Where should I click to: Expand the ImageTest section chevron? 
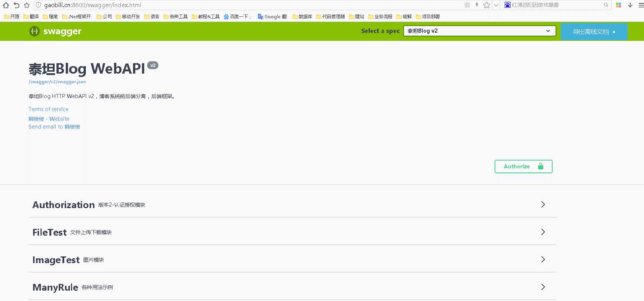point(543,259)
